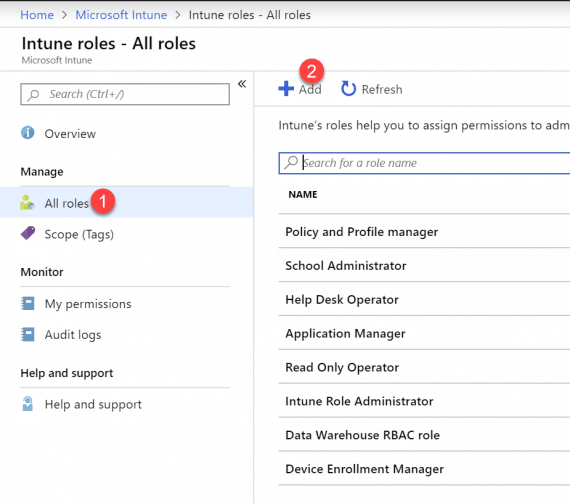Viewport: 570px width, 504px height.
Task: Click the purple Scope (Tags) tag icon
Action: click(28, 233)
